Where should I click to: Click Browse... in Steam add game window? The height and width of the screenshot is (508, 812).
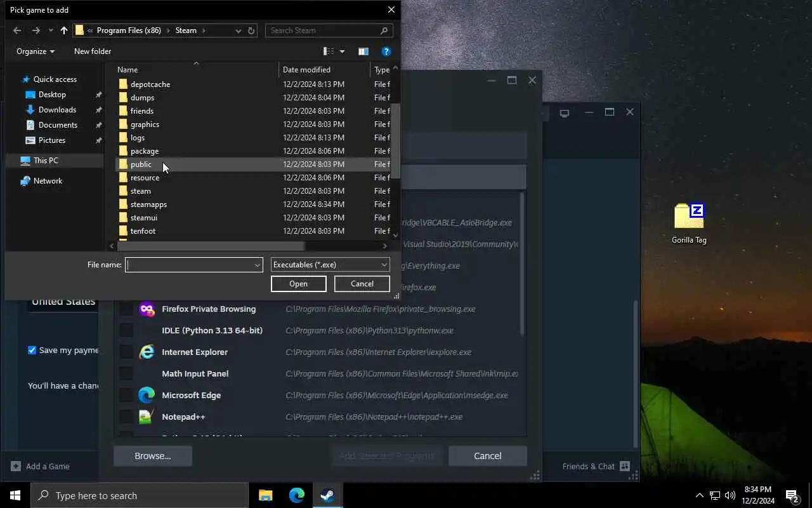click(x=153, y=456)
